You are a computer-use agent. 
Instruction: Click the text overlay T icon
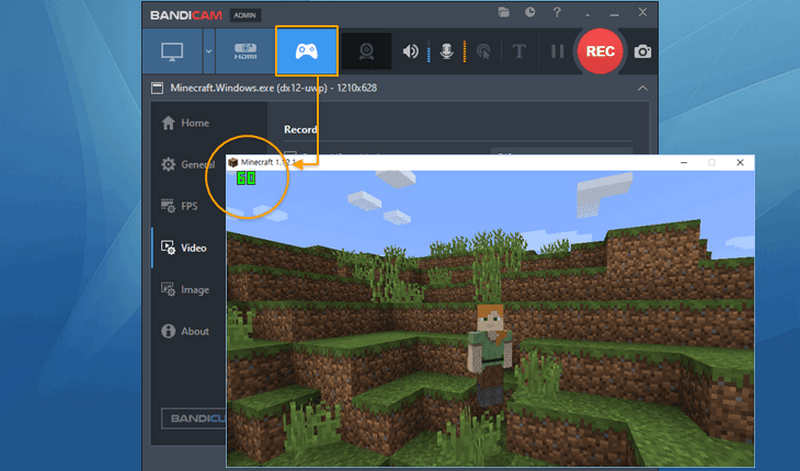[519, 52]
